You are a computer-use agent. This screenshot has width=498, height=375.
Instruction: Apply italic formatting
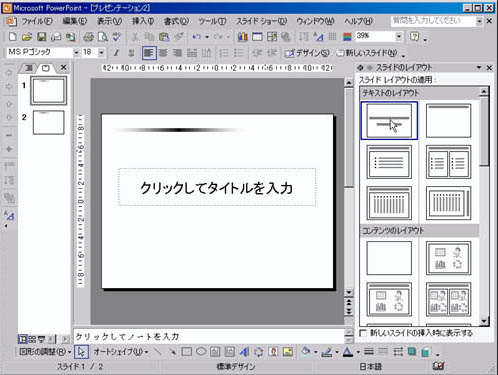tap(116, 53)
